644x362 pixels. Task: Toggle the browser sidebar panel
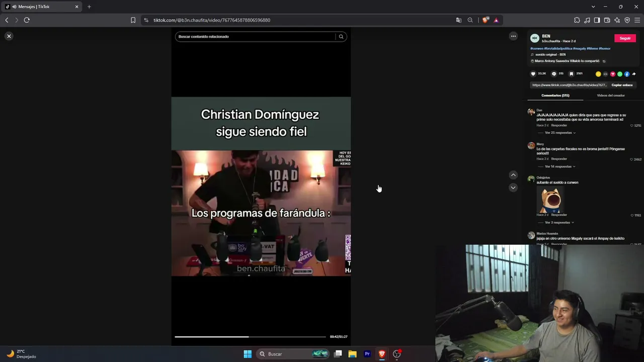597,20
